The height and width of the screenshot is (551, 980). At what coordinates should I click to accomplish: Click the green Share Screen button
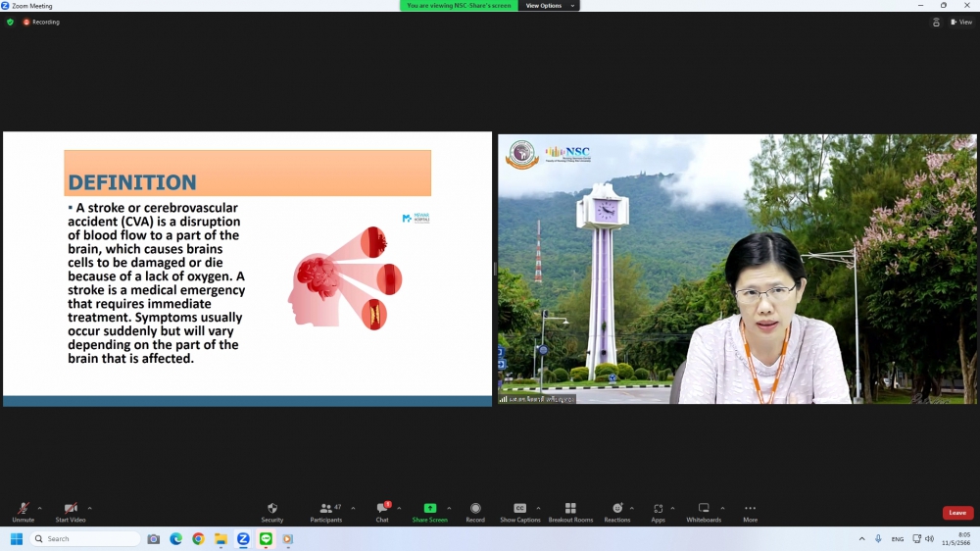click(429, 512)
